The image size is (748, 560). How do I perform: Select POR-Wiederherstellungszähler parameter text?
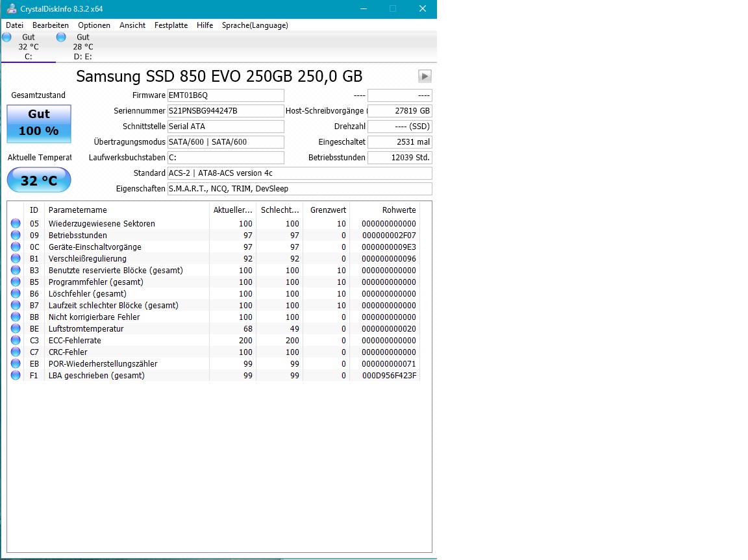click(x=103, y=363)
